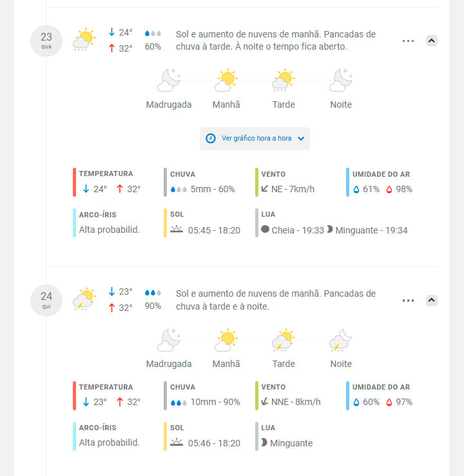This screenshot has height=476, width=464.
Task: Click the Madrugada moon icon for day 23
Action: [169, 81]
